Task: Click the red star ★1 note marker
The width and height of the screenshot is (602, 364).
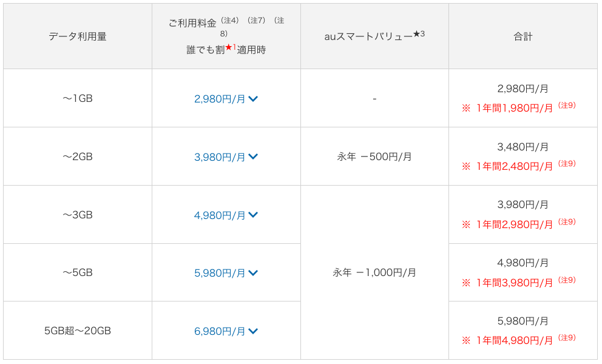Action: [x=231, y=47]
